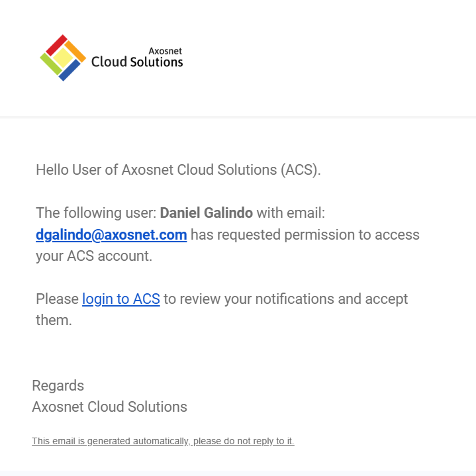Click the orange segment of the logo
The width and height of the screenshot is (476, 476).
[76, 50]
